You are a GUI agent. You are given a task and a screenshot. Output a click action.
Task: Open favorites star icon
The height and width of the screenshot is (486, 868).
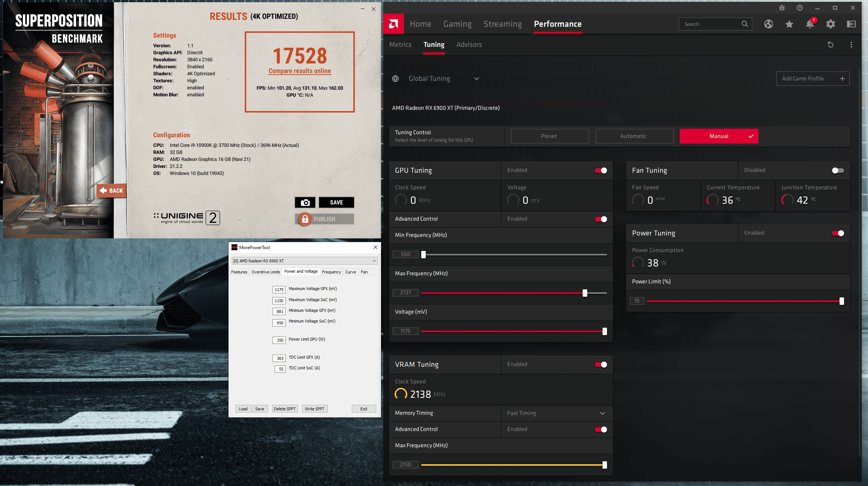pyautogui.click(x=789, y=24)
